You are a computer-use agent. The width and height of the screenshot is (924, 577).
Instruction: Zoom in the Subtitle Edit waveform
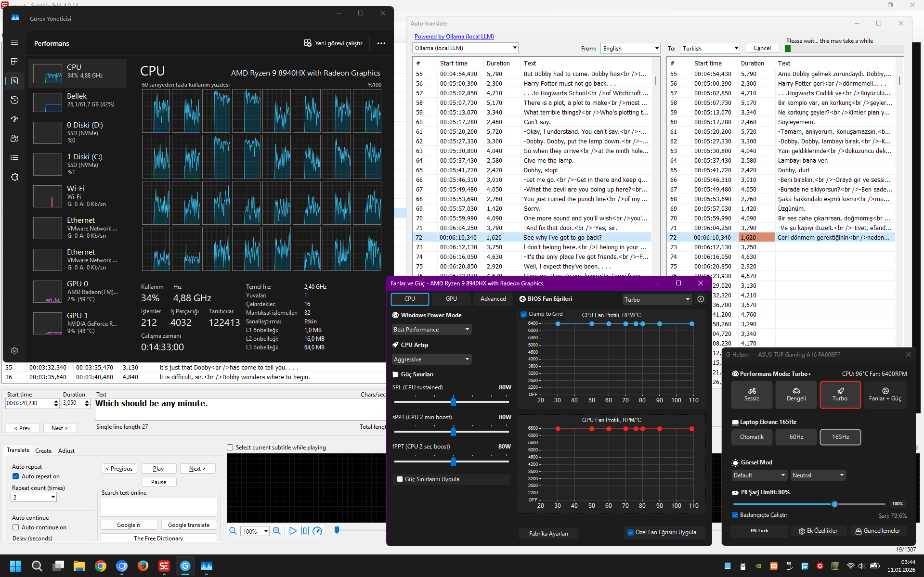coord(277,531)
